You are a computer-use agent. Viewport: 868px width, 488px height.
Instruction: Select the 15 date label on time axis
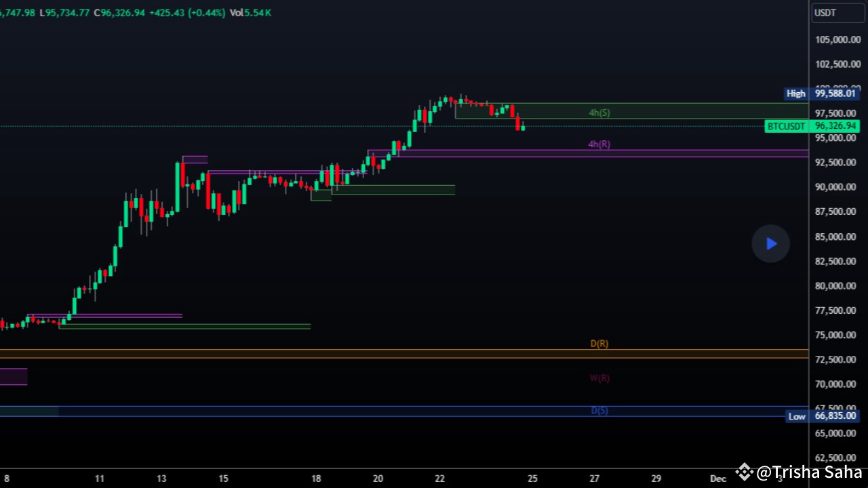coord(223,478)
